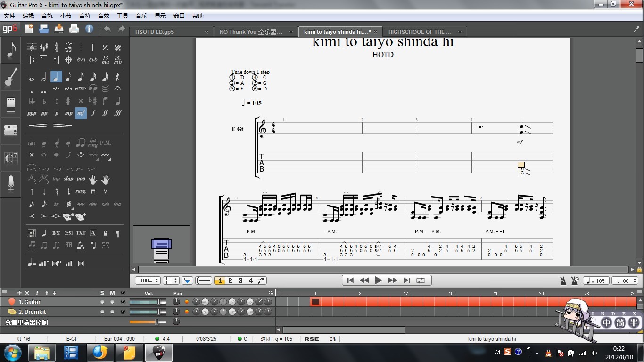Adjust 2. Drumkit volume slider
644x362 pixels.
[148, 312]
